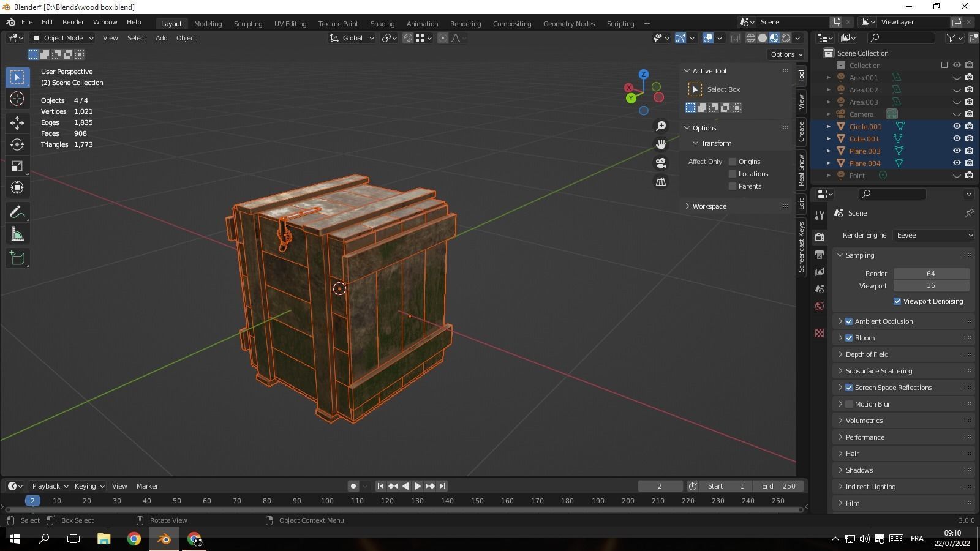The height and width of the screenshot is (551, 980).
Task: Click the Z axis on navigation gizmo
Action: pos(643,74)
